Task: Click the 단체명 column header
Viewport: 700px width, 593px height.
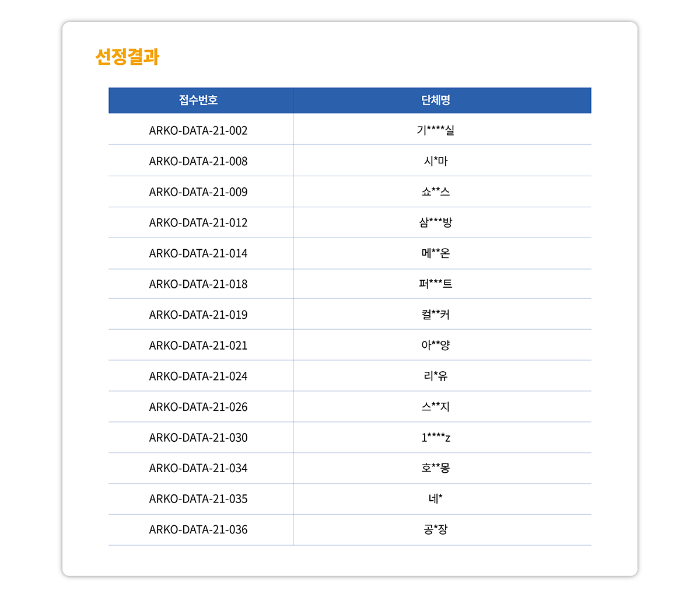Action: 436,100
